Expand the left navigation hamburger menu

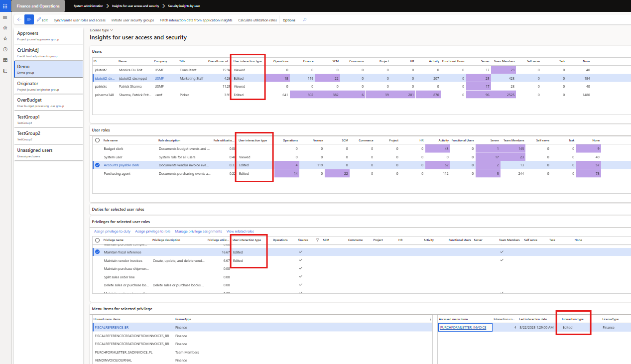pos(5,17)
